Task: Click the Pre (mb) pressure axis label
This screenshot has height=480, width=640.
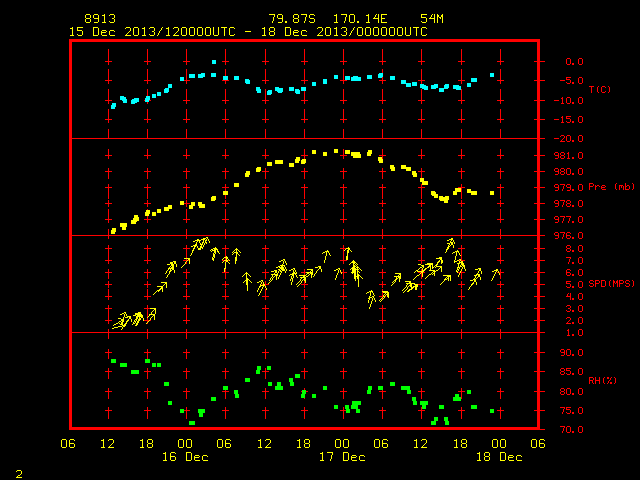Action: click(x=611, y=187)
